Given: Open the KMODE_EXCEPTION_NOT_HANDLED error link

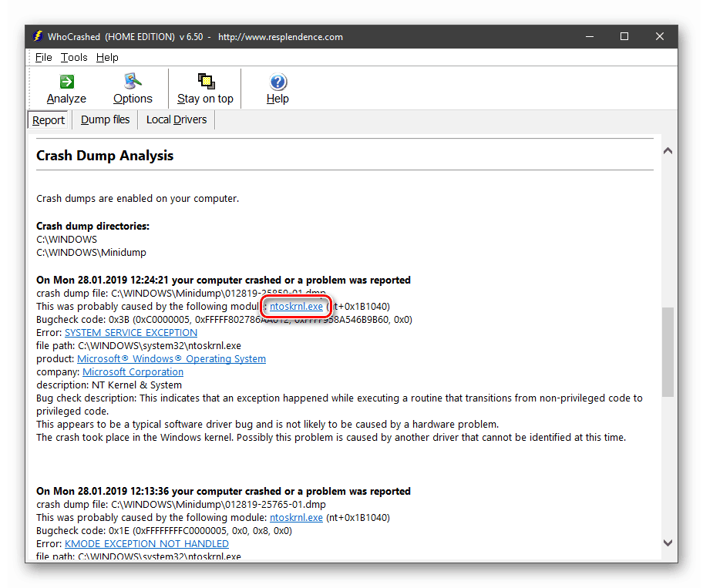Looking at the screenshot, I should (146, 543).
